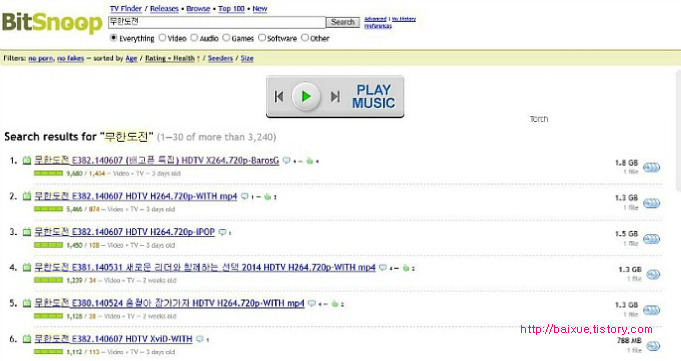
Task: Open Releases link
Action: (164, 9)
